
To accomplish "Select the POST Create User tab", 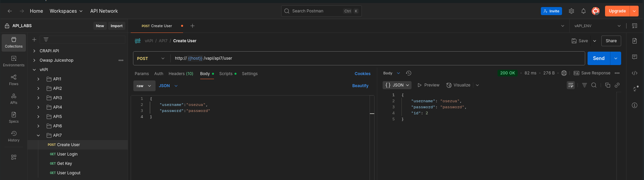I will pyautogui.click(x=157, y=26).
